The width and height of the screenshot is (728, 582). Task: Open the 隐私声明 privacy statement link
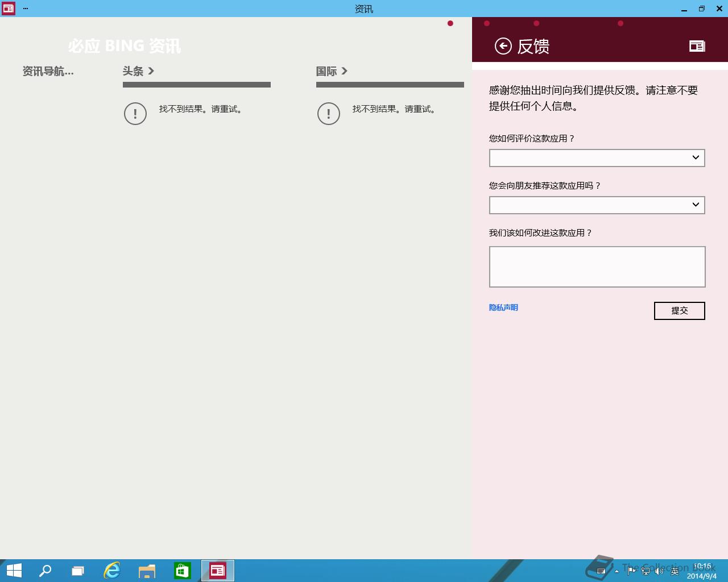pos(503,307)
